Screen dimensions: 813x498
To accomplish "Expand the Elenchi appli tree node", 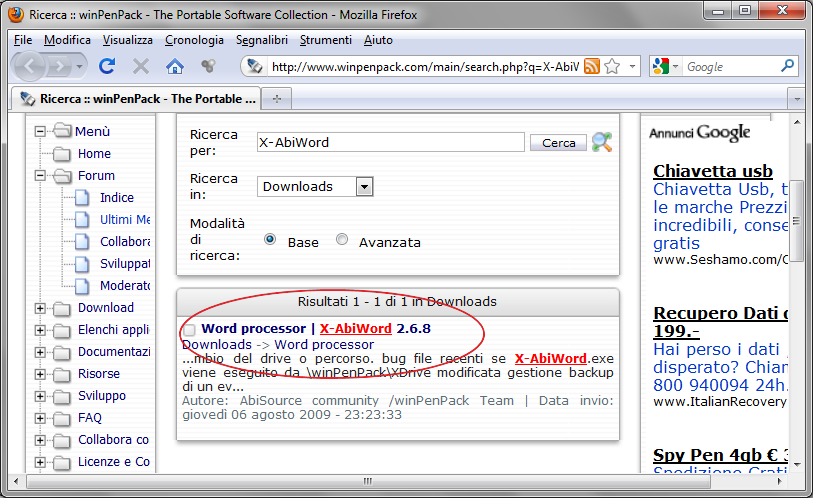I will coord(40,330).
